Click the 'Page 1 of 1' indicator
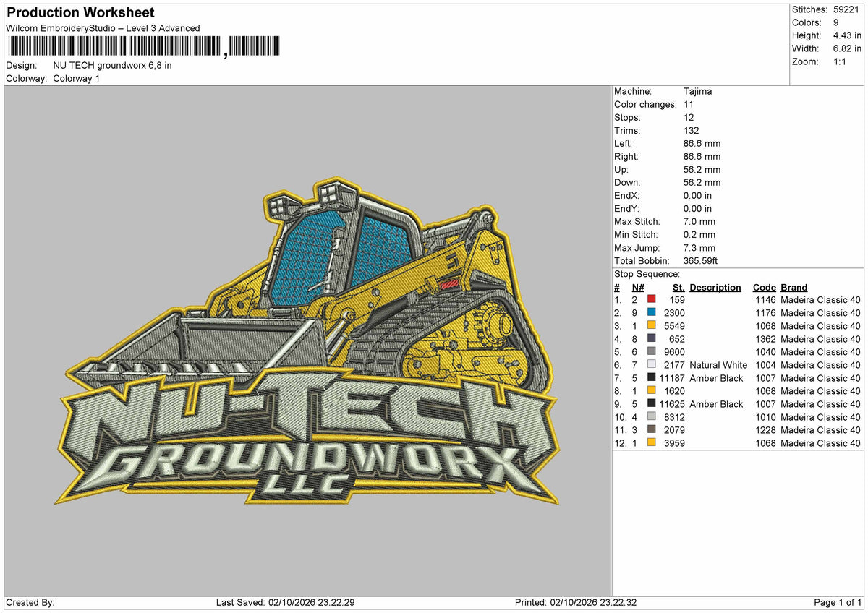Viewport: 868px width, 613px height. (838, 603)
